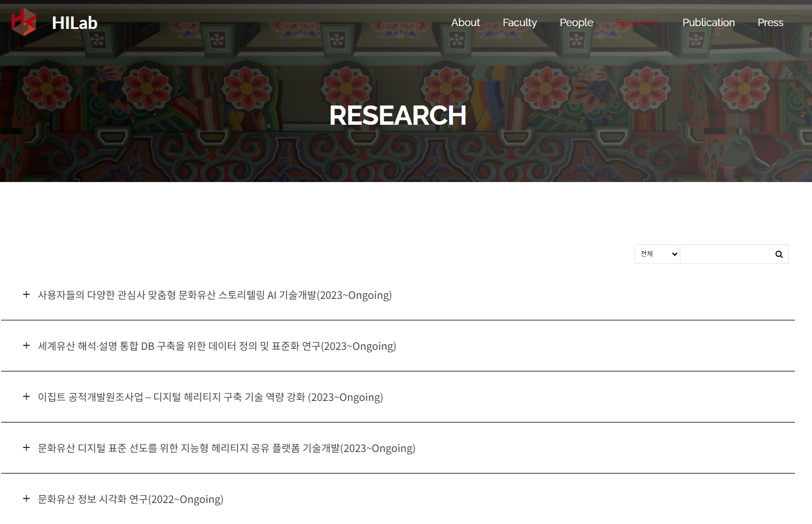Viewport: 812px width, 524px height.
Task: Click the magnifier search icon
Action: [779, 254]
